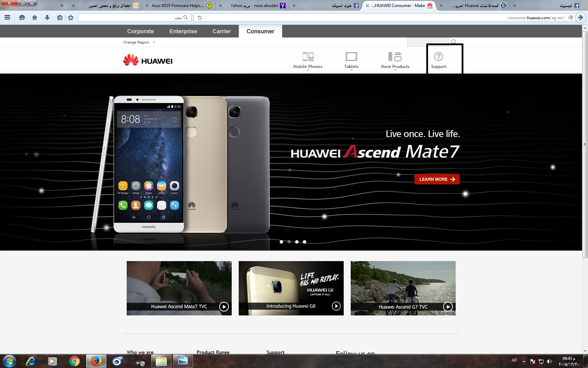Open the Firefox hamburger menu
The height and width of the screenshot is (368, 588).
coord(7,18)
